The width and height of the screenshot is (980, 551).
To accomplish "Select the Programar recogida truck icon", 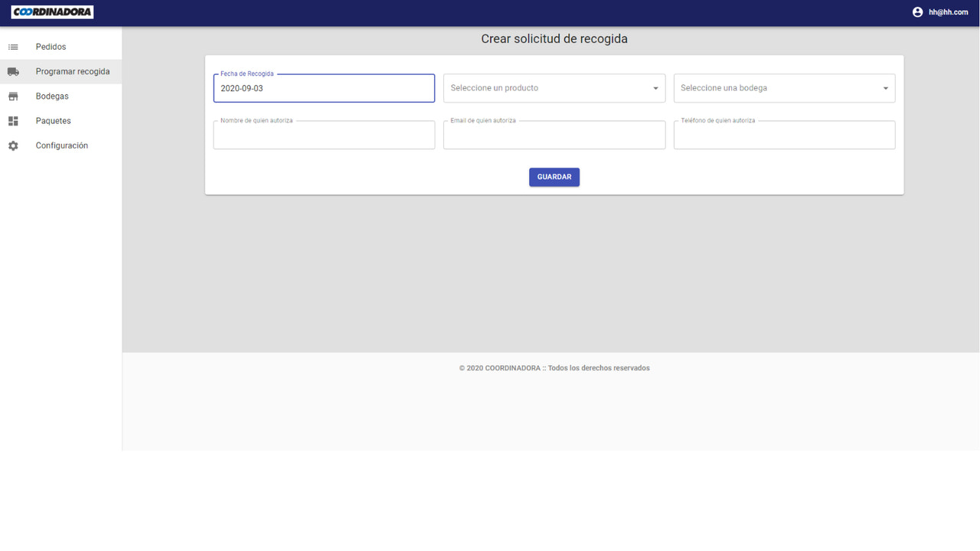I will pyautogui.click(x=12, y=71).
